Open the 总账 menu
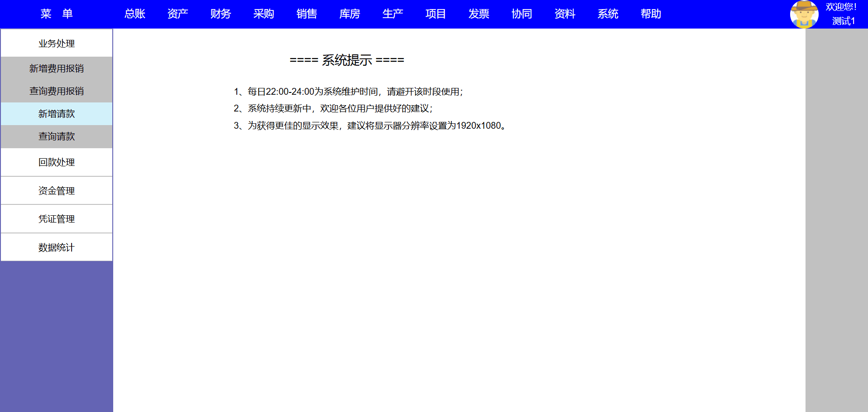Viewport: 868px width, 412px height. point(134,14)
